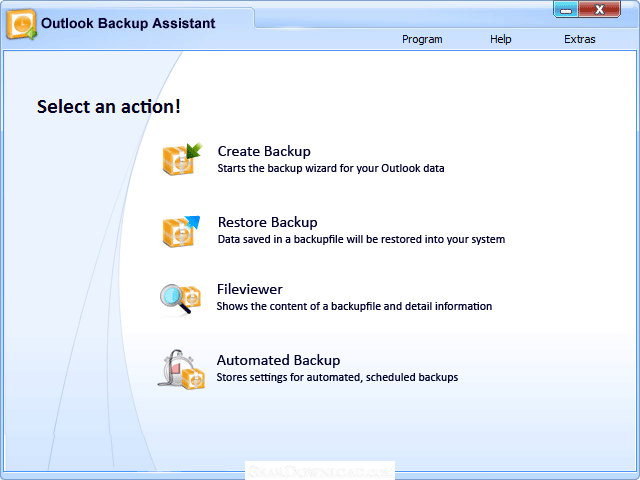
Task: Click the Create Backup package icon
Action: click(x=182, y=159)
